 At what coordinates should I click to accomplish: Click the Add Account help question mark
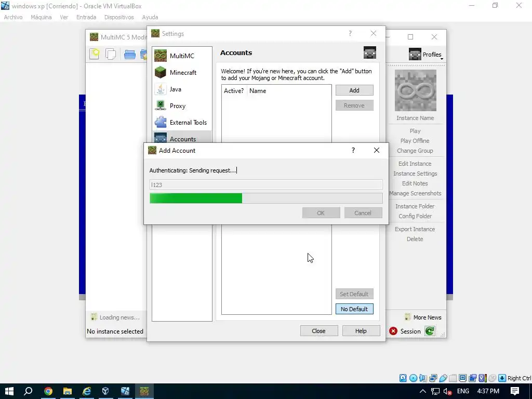coord(353,150)
